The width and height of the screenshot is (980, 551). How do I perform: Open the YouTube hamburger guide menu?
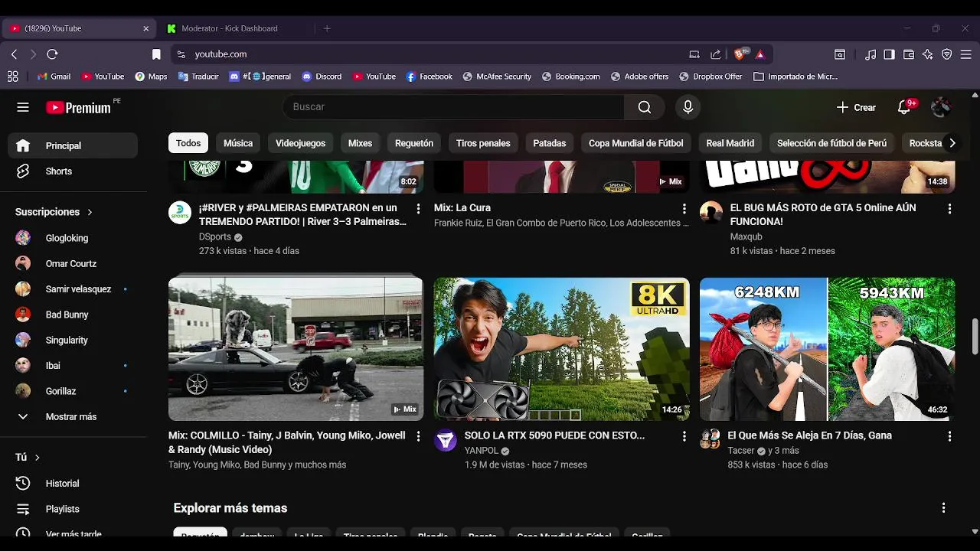23,107
